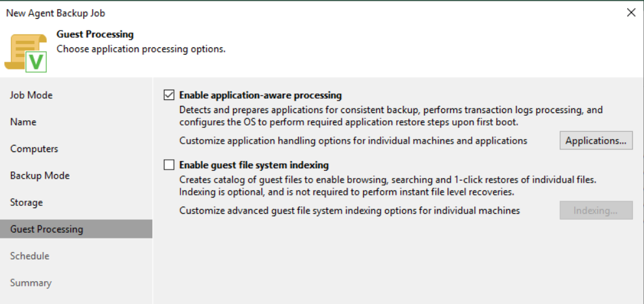
Task: Click the Enable guest file system indexing label
Action: coord(254,165)
